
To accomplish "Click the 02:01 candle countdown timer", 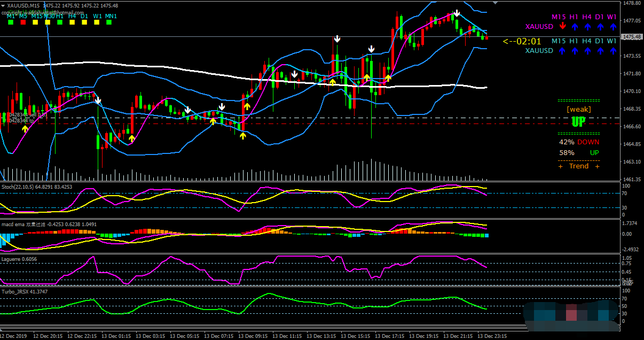I will coord(522,41).
